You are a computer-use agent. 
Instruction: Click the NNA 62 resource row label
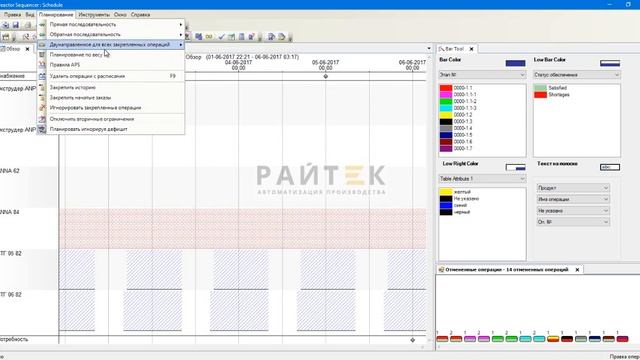pos(10,171)
